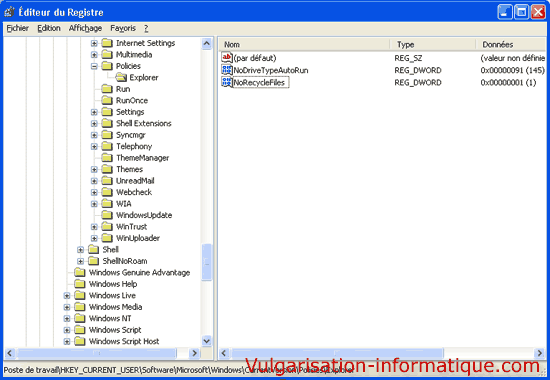Open the Favoris menu
This screenshot has width=550, height=380.
coord(123,28)
